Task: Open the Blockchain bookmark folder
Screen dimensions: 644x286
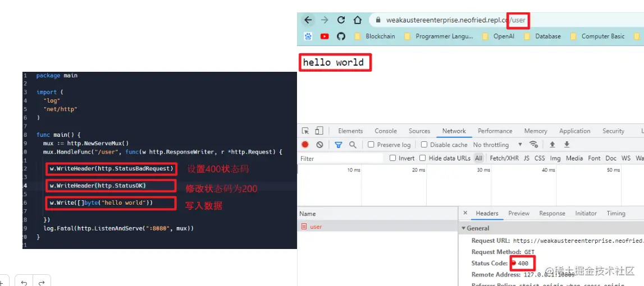Action: (x=376, y=36)
